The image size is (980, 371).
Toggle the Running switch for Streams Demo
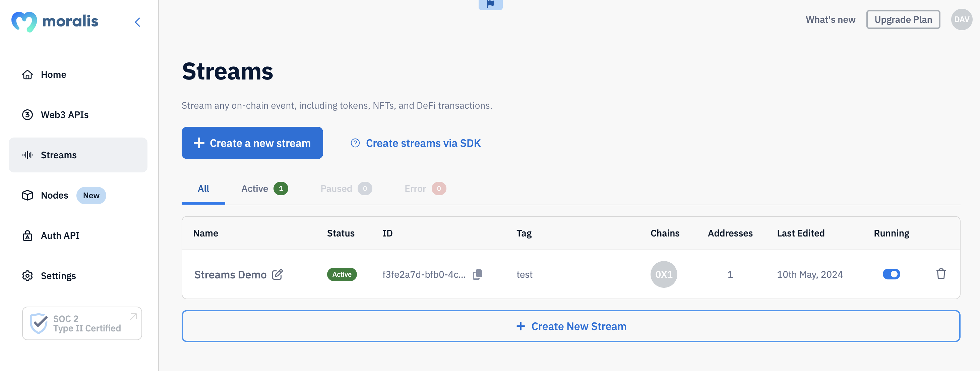[x=892, y=274]
